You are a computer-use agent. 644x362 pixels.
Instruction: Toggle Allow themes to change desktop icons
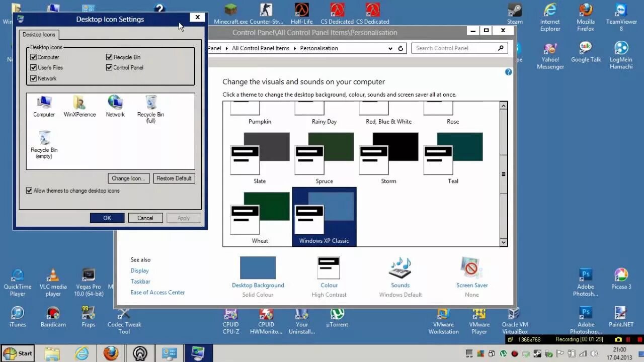[29, 191]
